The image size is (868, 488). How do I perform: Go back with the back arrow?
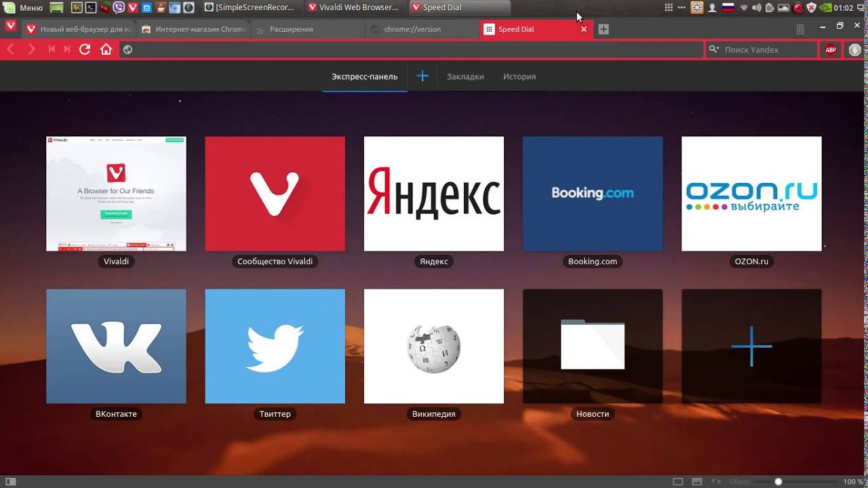(x=10, y=49)
